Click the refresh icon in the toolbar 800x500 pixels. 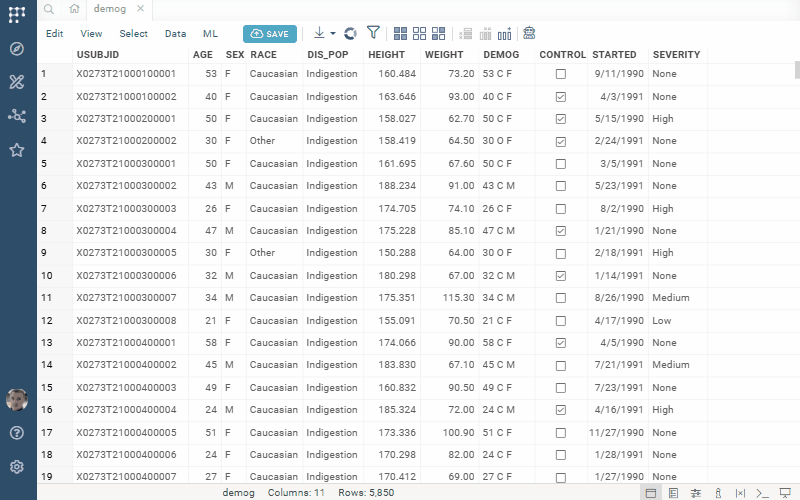pyautogui.click(x=351, y=34)
